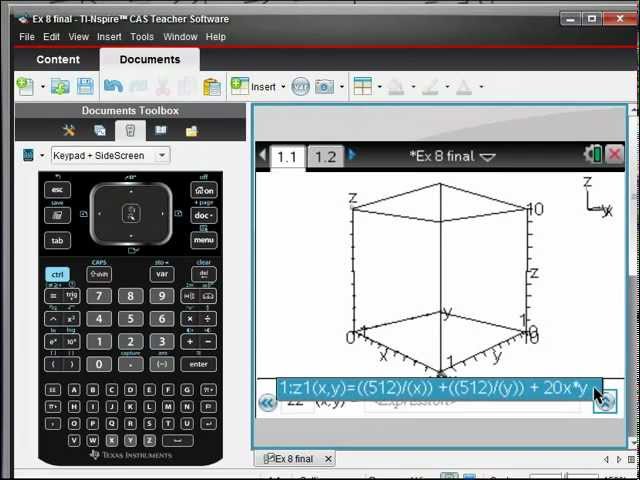Open the new document dropdown arrow
Image resolution: width=640 pixels, height=480 pixels.
click(42, 87)
